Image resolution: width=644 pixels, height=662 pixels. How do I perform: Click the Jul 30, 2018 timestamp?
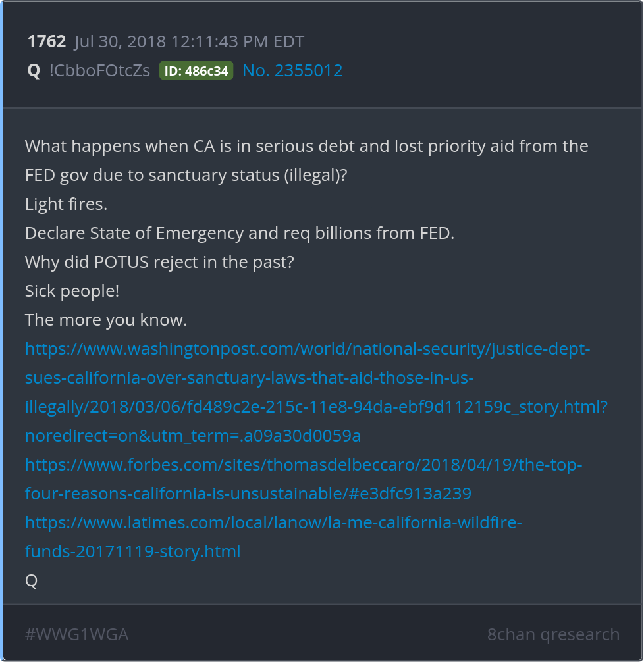[x=189, y=42]
